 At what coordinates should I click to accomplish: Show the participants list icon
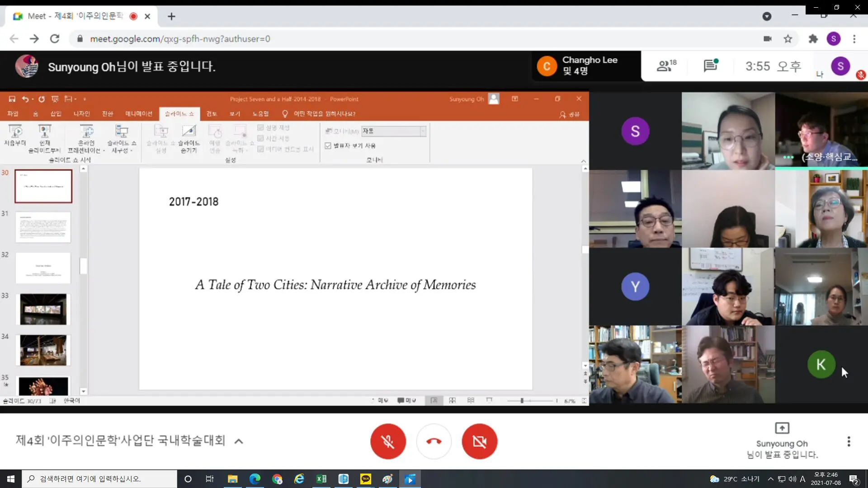click(x=666, y=66)
